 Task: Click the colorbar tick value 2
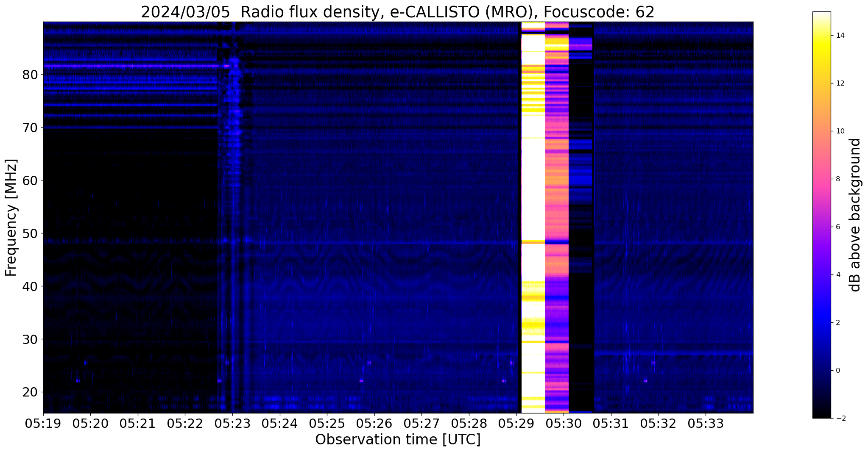pyautogui.click(x=837, y=323)
